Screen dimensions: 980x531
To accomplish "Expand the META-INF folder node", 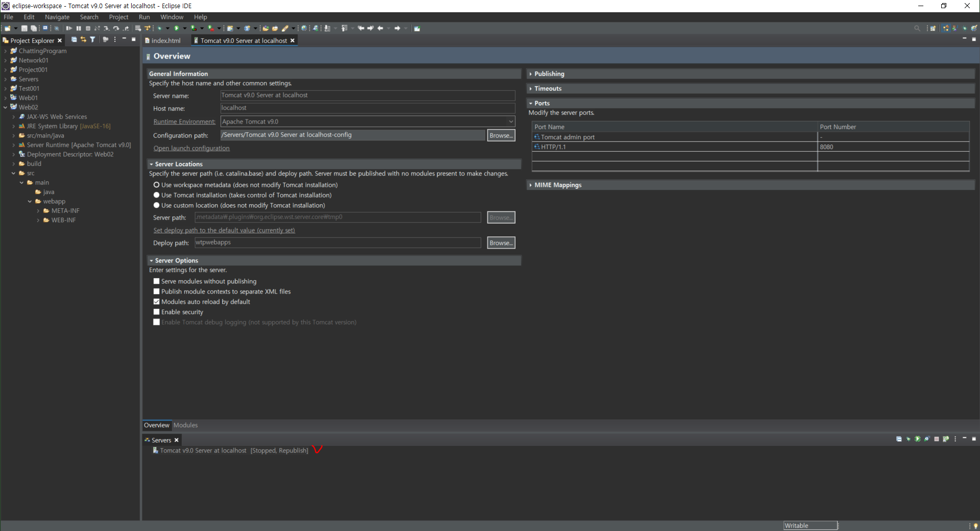I will pos(38,211).
